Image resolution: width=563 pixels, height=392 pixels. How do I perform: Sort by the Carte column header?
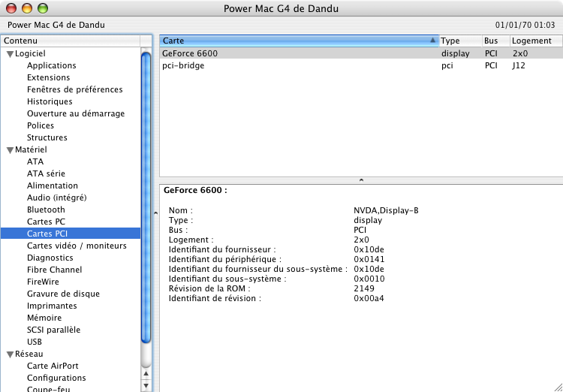coord(299,41)
